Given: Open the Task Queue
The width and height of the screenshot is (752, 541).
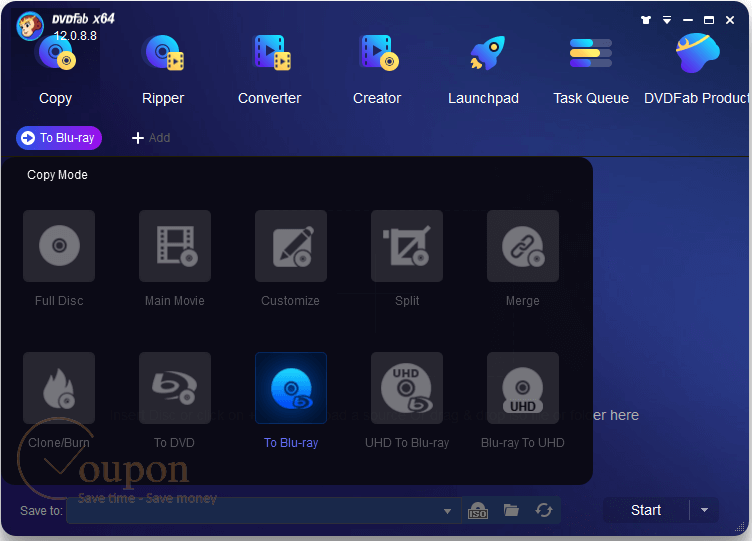Looking at the screenshot, I should (x=591, y=71).
